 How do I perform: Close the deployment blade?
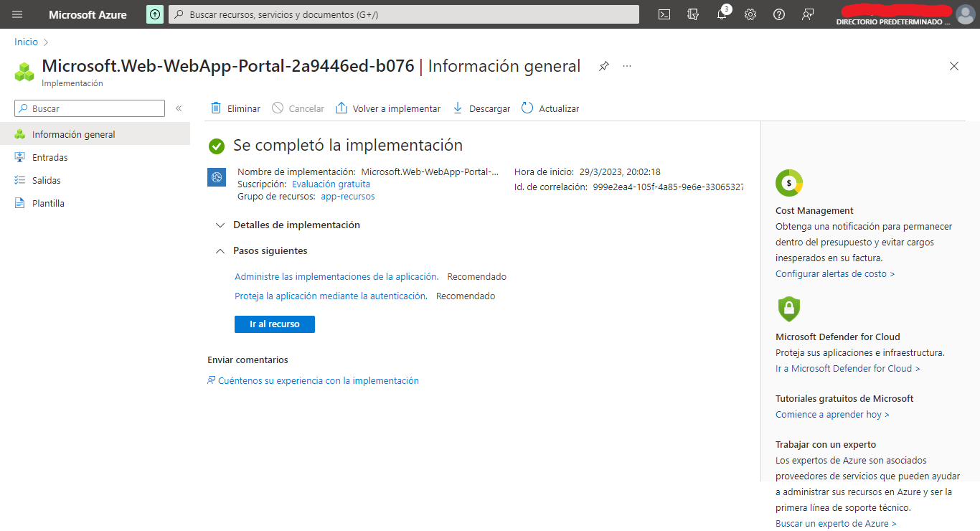click(954, 66)
